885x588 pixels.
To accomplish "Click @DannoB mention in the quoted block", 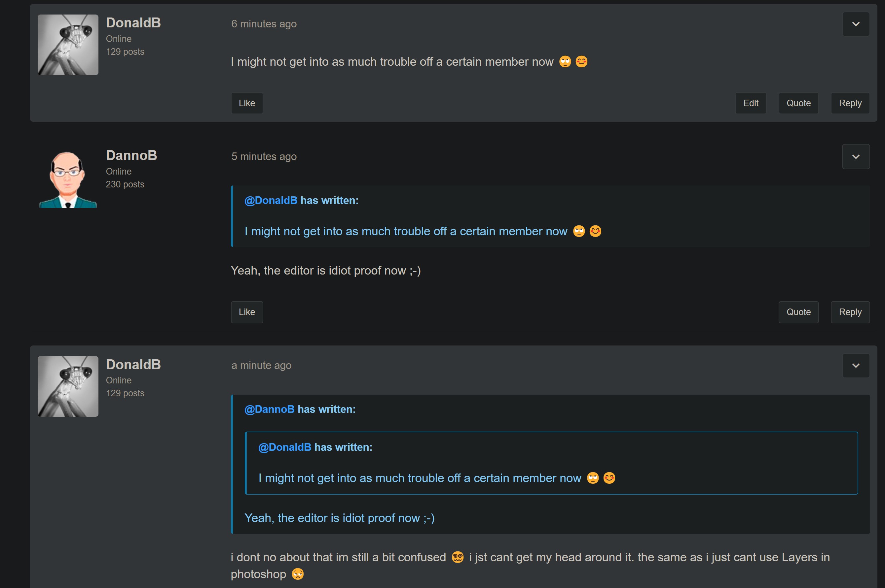I will 269,409.
